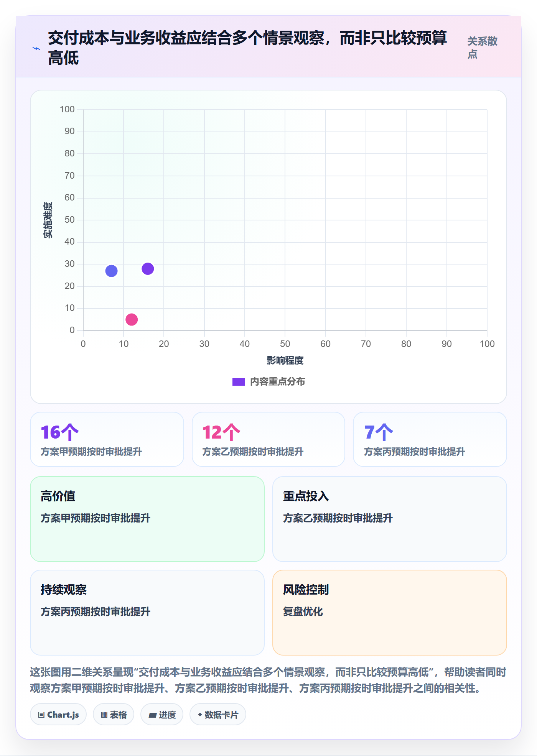The height and width of the screenshot is (756, 537).
Task: Click the lightning bolt icon beside title
Action: coord(36,48)
